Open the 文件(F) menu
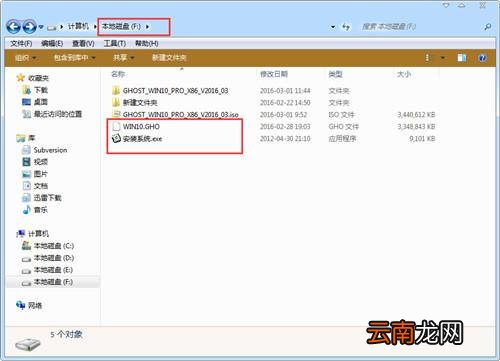This screenshot has width=500, height=361. (x=21, y=43)
